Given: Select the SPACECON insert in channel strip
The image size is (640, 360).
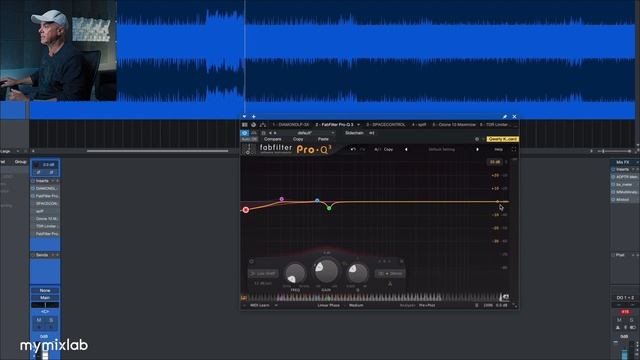Looking at the screenshot, I should point(46,204).
